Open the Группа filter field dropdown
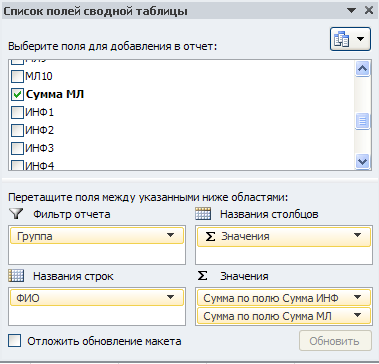 pyautogui.click(x=170, y=236)
